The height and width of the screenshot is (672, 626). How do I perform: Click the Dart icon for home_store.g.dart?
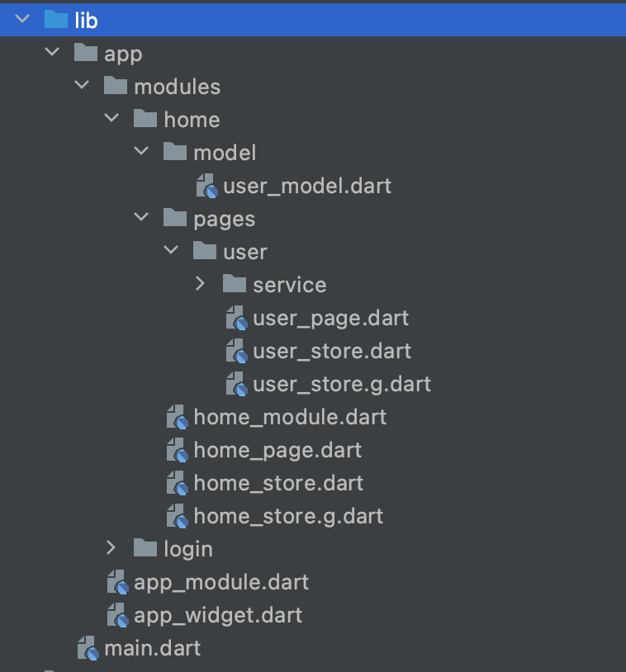[176, 516]
